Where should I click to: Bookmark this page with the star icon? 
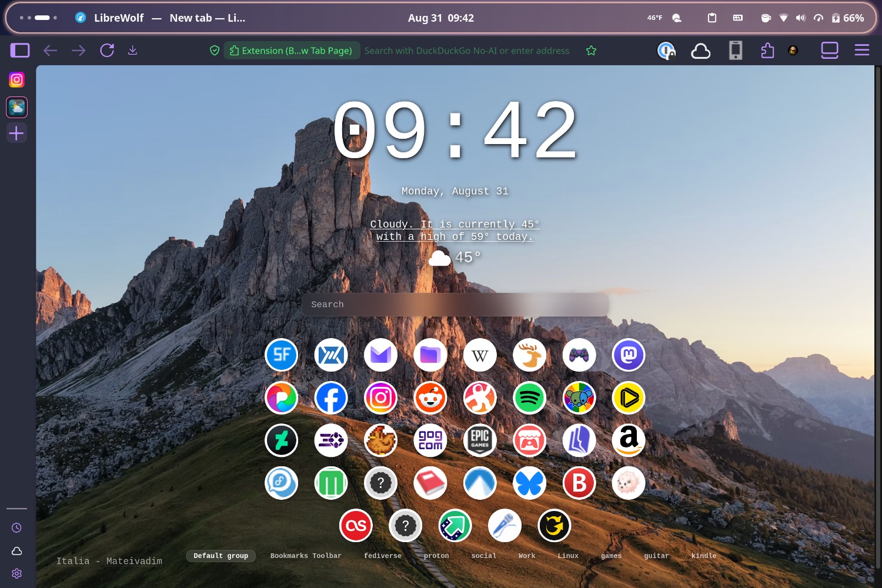[592, 51]
